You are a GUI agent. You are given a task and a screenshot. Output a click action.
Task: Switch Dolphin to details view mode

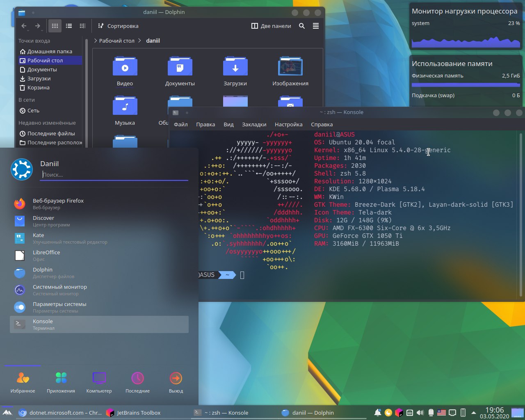coord(82,26)
